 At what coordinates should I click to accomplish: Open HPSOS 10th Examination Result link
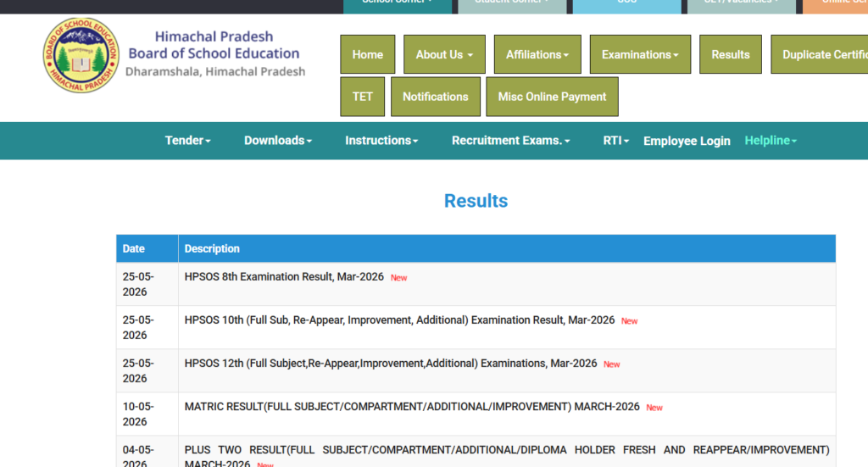click(x=399, y=320)
